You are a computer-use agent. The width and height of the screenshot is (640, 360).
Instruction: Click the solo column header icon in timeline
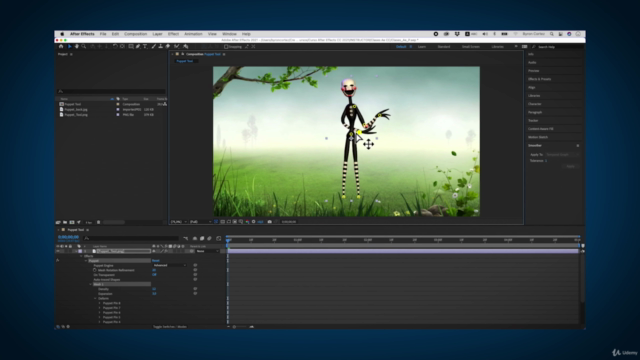pos(66,246)
